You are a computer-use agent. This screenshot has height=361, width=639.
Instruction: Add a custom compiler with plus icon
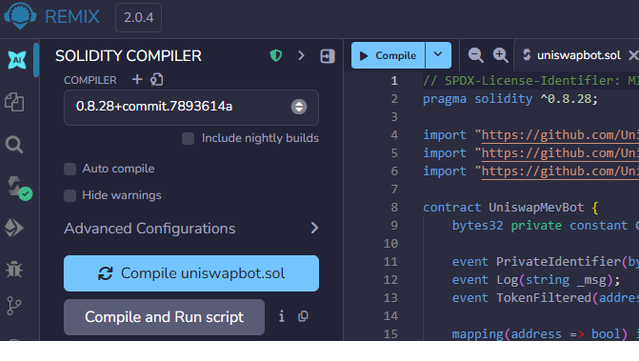137,79
